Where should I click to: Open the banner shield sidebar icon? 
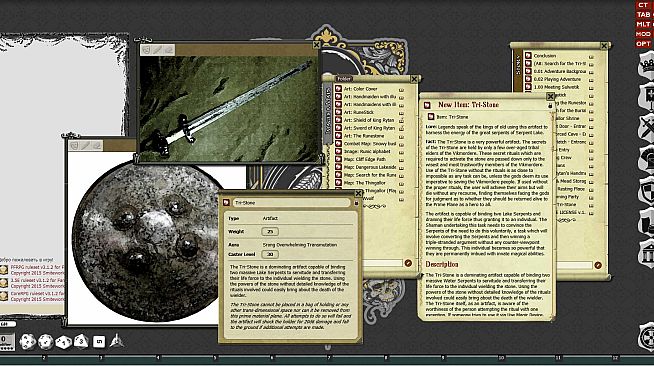click(647, 97)
